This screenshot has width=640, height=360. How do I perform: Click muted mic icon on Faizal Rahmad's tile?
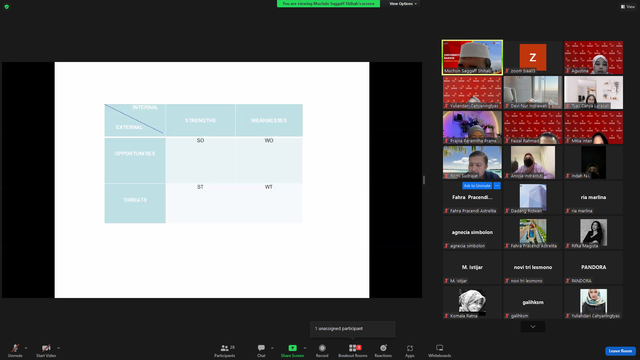click(x=507, y=141)
